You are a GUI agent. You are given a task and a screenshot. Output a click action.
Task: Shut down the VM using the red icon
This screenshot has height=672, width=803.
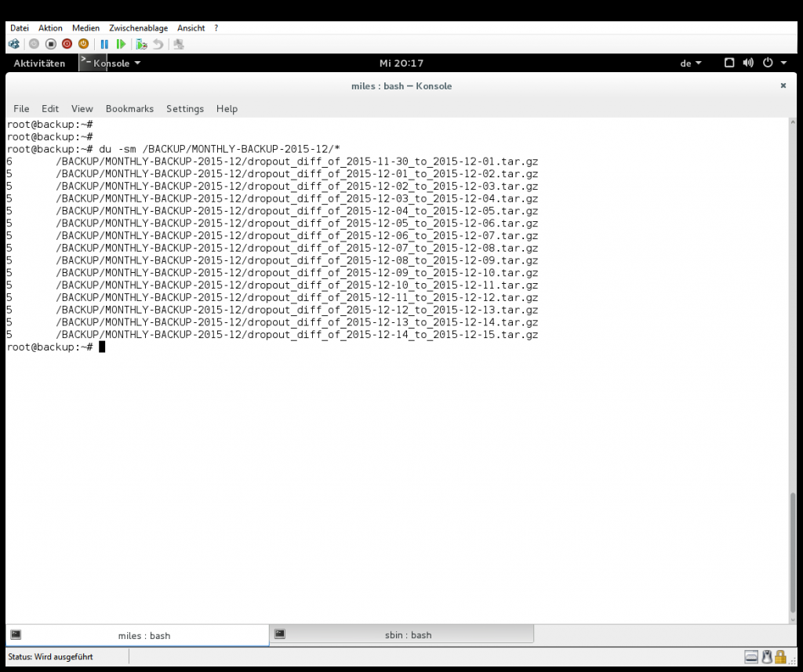[67, 44]
